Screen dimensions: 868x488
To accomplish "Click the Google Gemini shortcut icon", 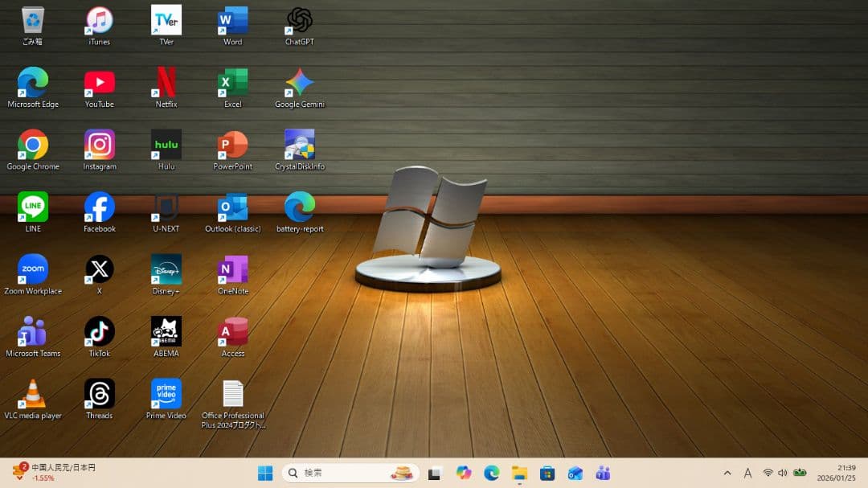I will [x=299, y=83].
